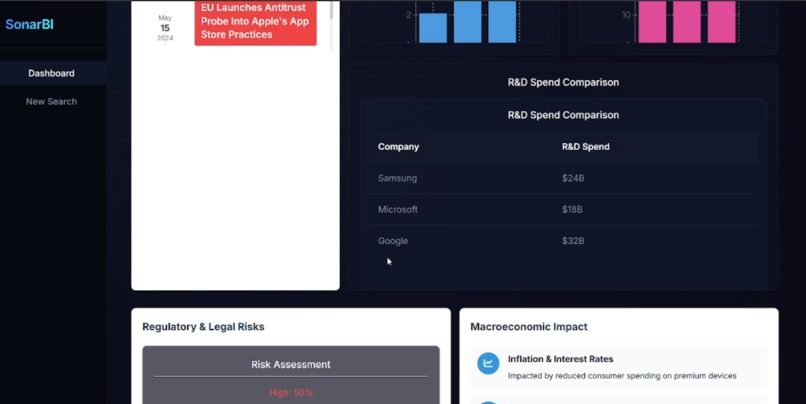Click the Macroeconomic Impact heading
Screen dimensions: 806x404
point(528,326)
